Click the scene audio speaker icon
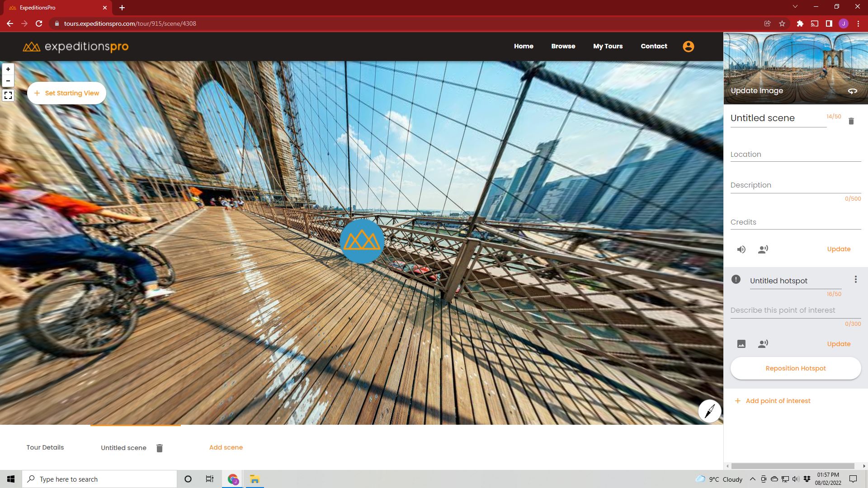 click(x=741, y=249)
